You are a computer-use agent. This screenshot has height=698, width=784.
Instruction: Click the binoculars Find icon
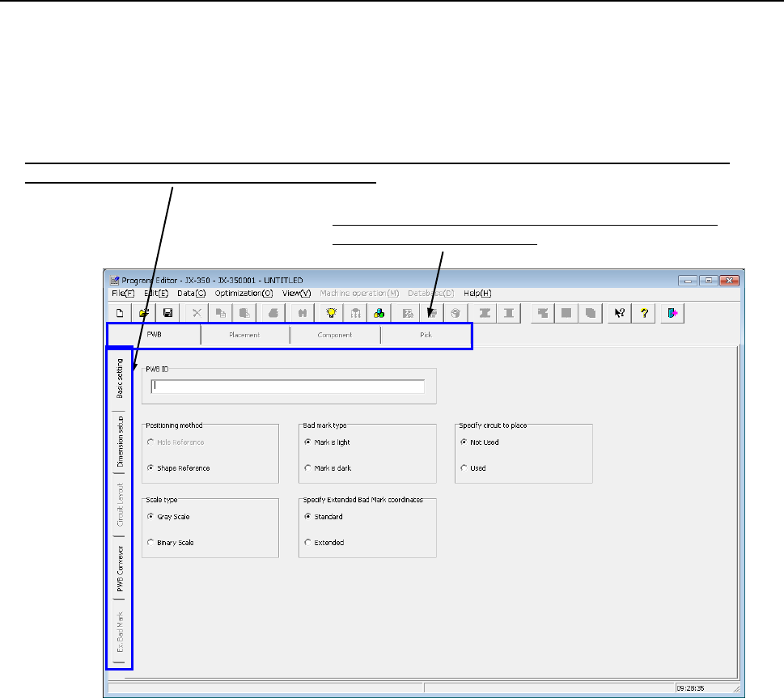303,313
